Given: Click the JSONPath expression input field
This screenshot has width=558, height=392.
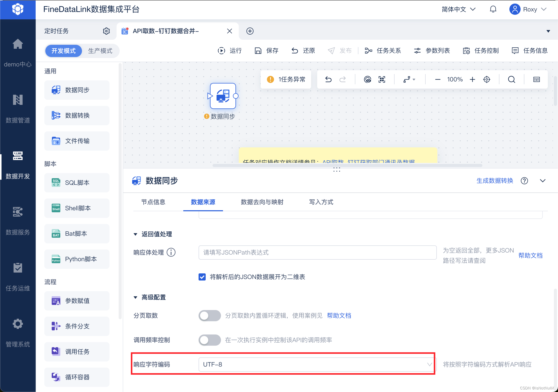Looking at the screenshot, I should [317, 253].
